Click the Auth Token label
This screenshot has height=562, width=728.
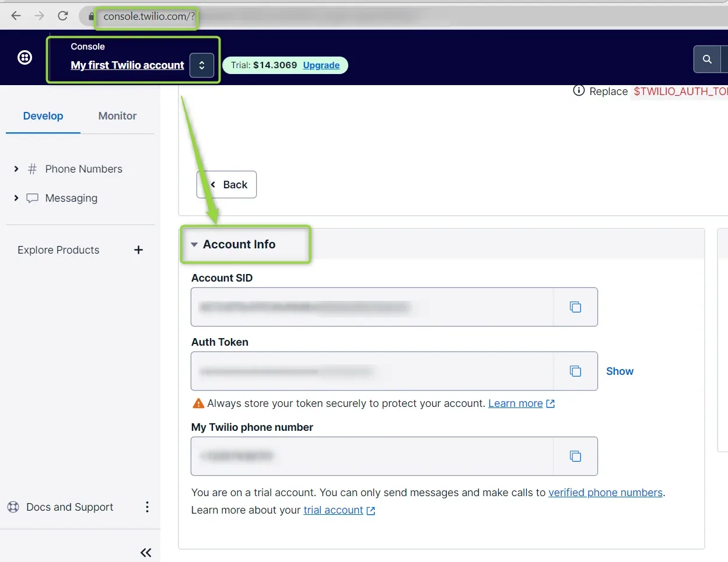pos(220,342)
